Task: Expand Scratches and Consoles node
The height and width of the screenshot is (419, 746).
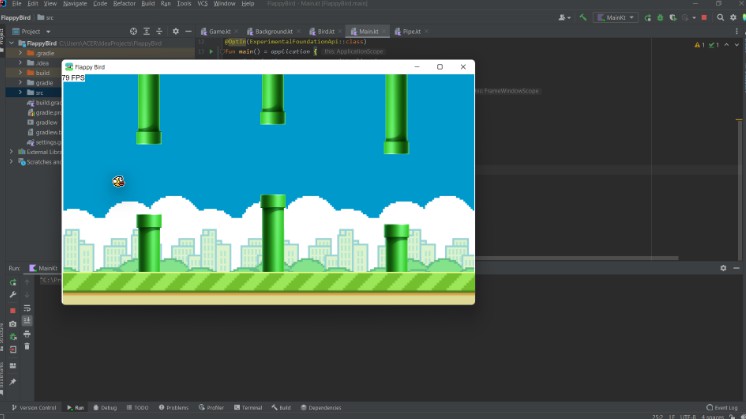Action: [x=11, y=162]
